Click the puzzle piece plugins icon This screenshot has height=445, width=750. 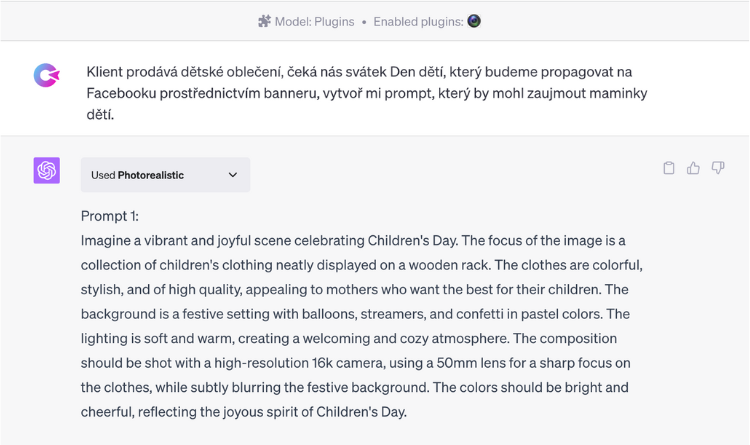point(264,22)
